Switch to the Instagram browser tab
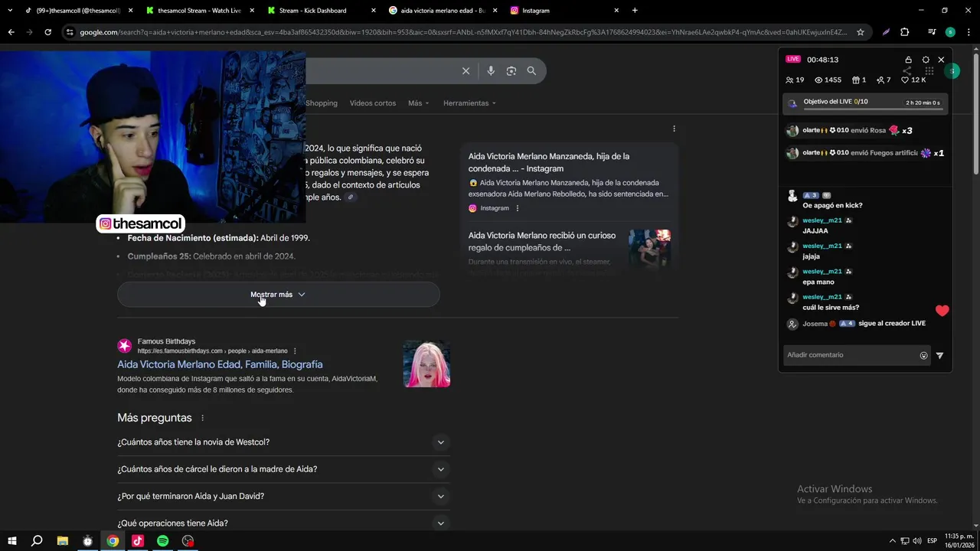This screenshot has height=551, width=980. pos(563,11)
